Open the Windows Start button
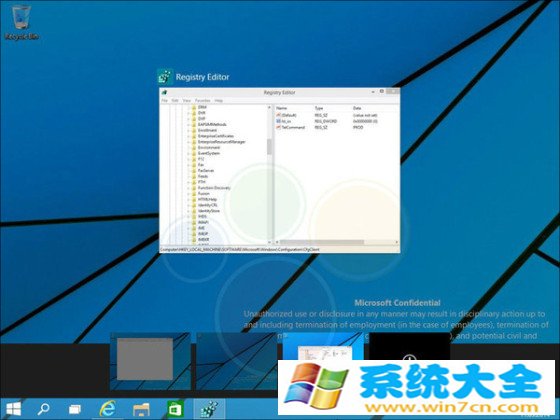560x420 pixels. coord(13,409)
